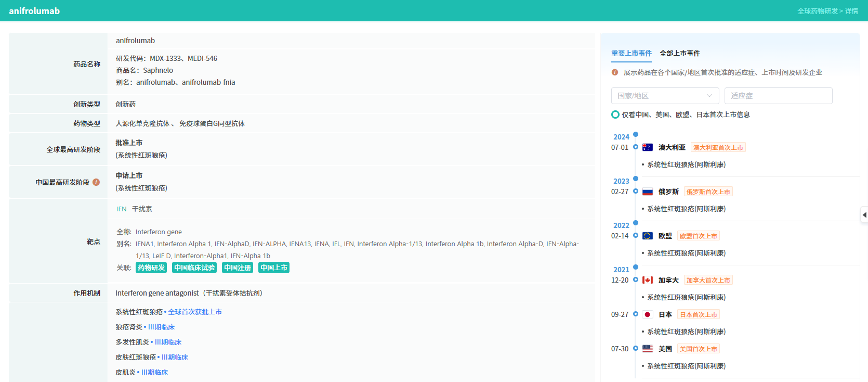
Task: Click the 俄罗斯 country name in timeline
Action: (668, 192)
